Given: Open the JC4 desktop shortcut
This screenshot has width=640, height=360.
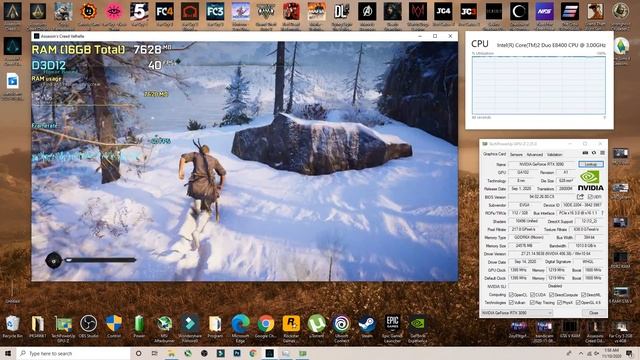Looking at the screenshot, I should 443,12.
